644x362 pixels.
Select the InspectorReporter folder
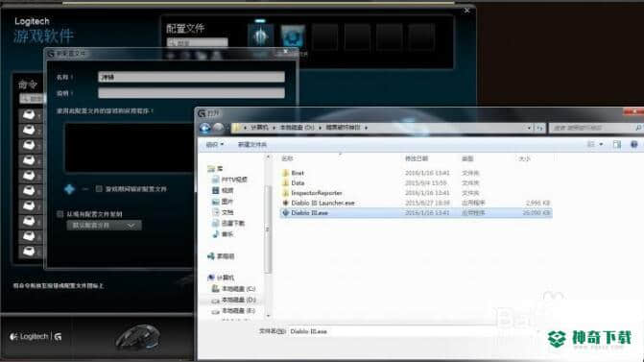317,193
